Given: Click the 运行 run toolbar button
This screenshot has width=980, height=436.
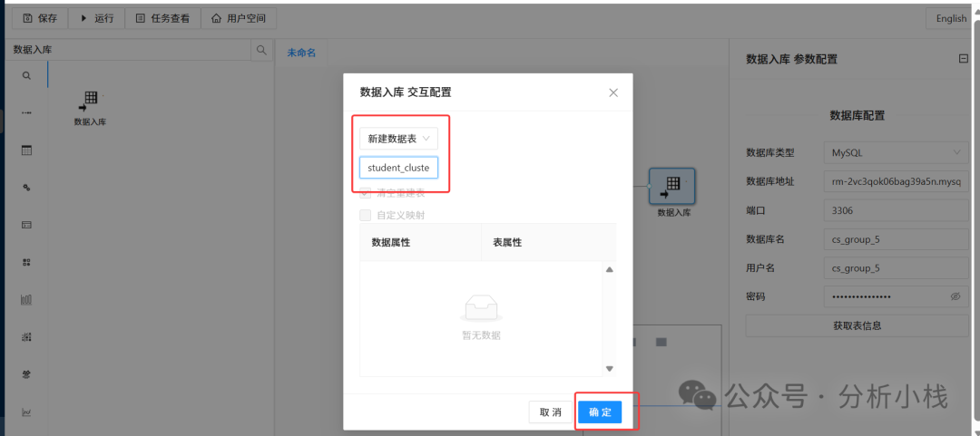Looking at the screenshot, I should pyautogui.click(x=96, y=19).
